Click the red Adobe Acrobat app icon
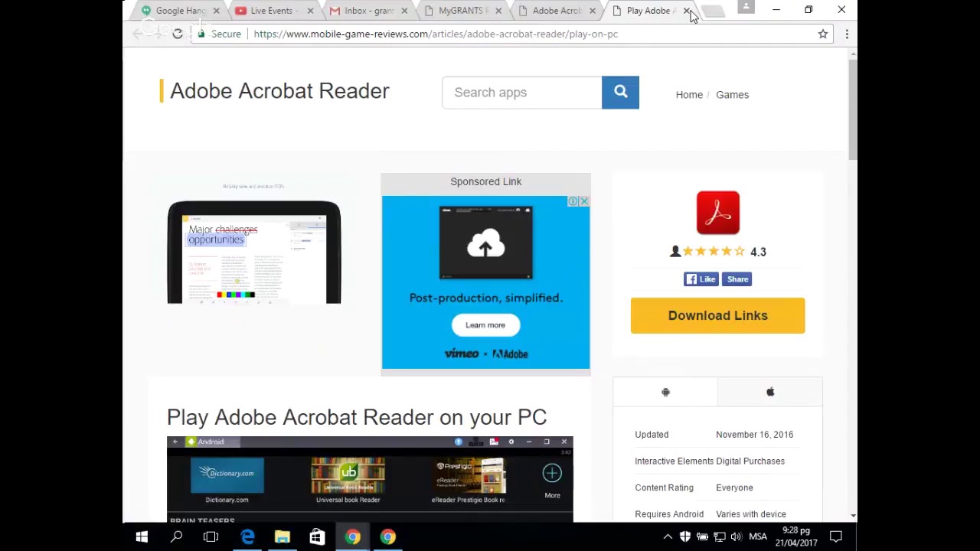Viewport: 980px width, 551px height. 718,213
